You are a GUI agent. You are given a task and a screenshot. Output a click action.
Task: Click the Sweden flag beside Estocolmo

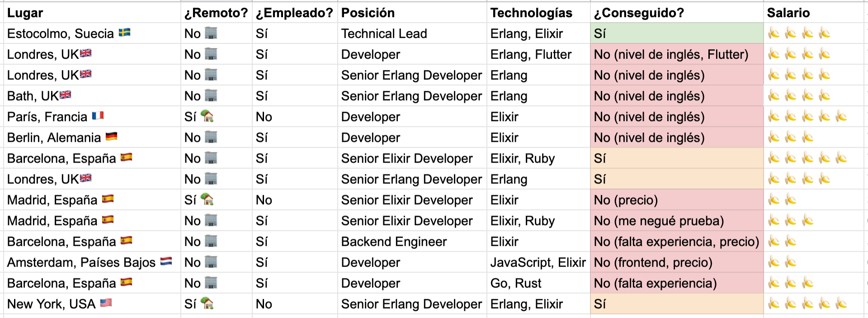click(124, 33)
